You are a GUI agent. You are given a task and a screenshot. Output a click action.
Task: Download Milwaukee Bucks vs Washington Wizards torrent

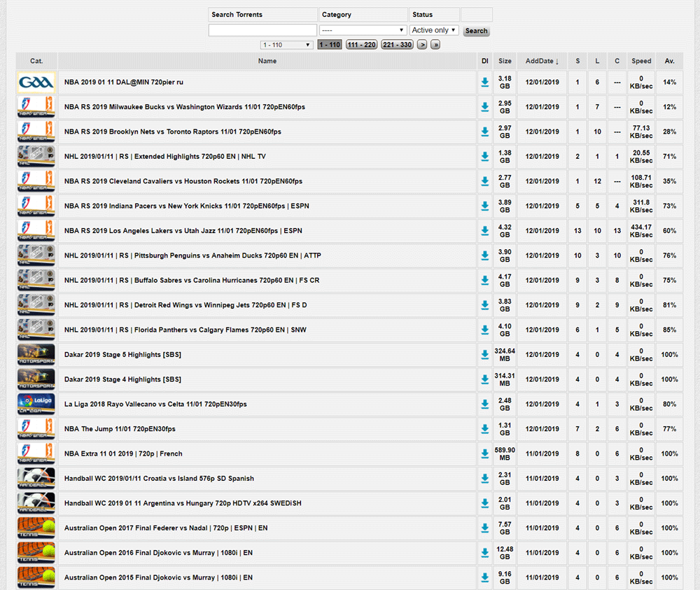click(x=484, y=107)
